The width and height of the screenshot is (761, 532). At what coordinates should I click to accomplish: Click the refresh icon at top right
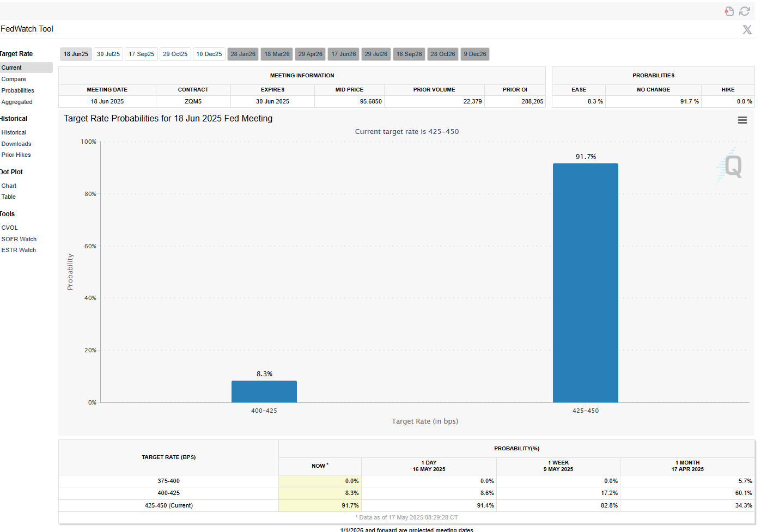745,11
